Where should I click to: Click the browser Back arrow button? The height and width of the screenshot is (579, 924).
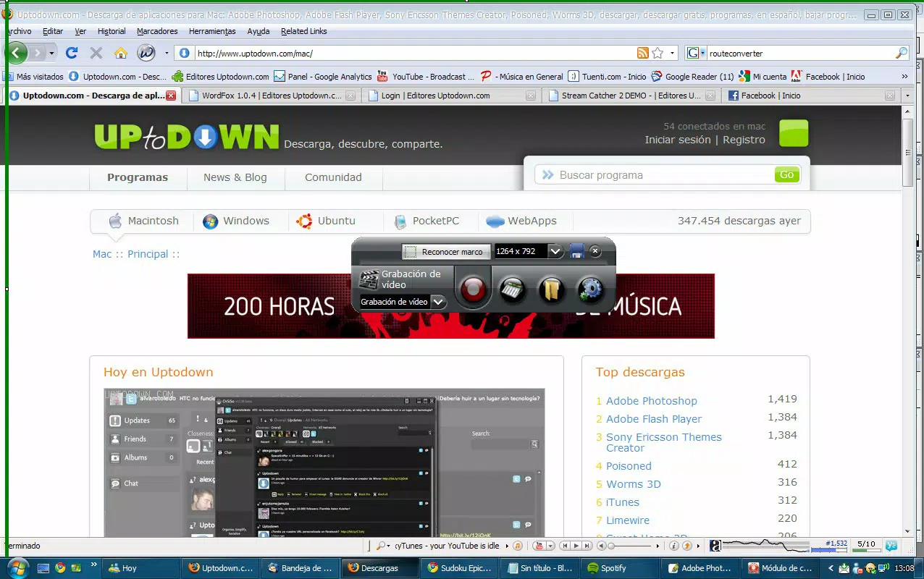(16, 52)
